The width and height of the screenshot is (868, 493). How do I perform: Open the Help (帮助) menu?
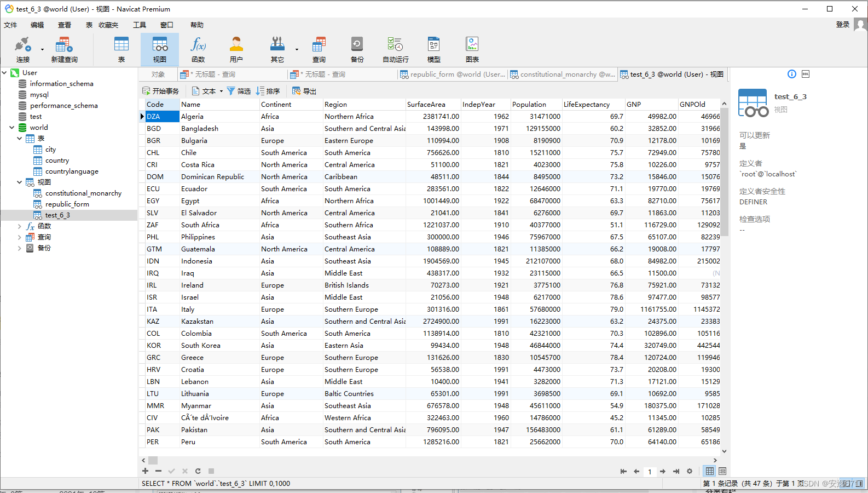click(197, 25)
